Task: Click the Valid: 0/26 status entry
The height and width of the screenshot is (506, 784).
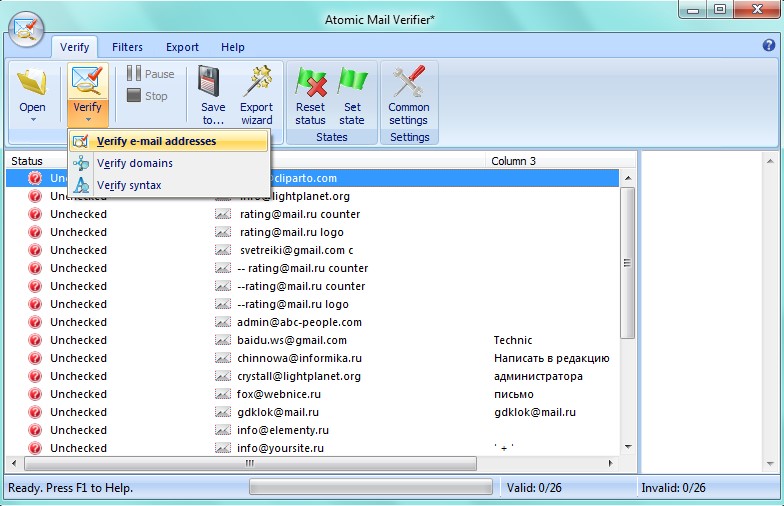Action: 534,488
